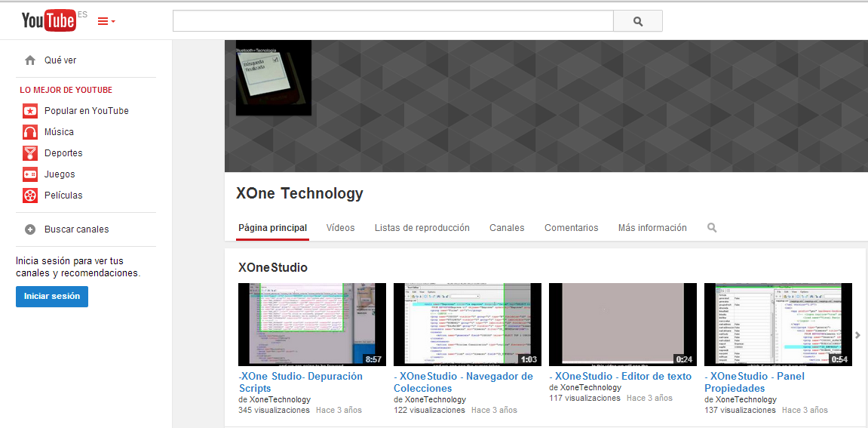868x428 pixels.
Task: Open XOneStudio - Editor de texto title
Action: click(x=620, y=377)
